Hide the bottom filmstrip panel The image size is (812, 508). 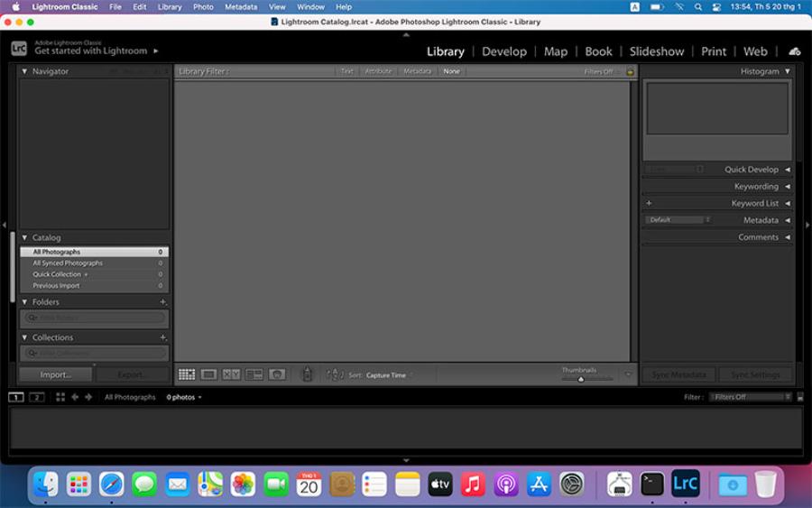click(406, 460)
